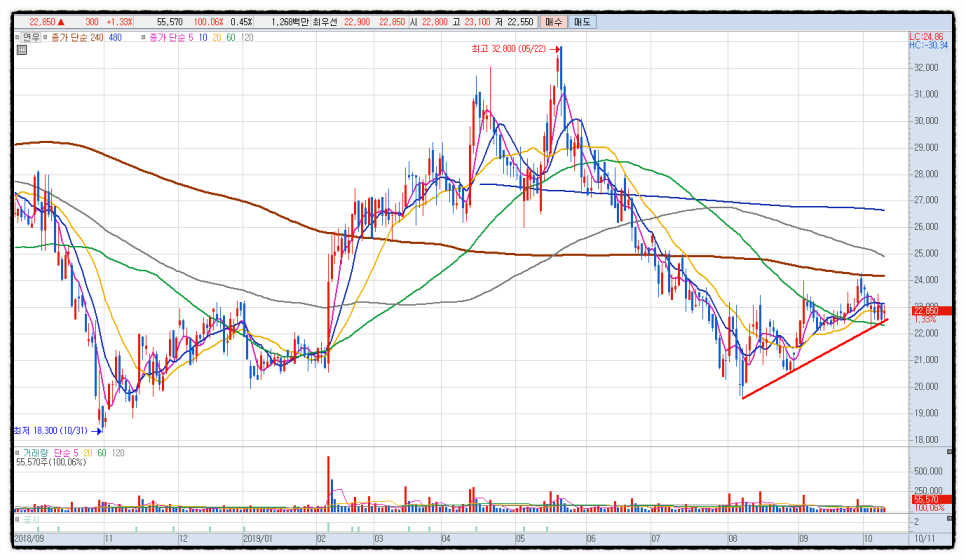Toggle the 종가 단순 240 moving average marker
Screen dimensions: 966x560
(x=45, y=37)
